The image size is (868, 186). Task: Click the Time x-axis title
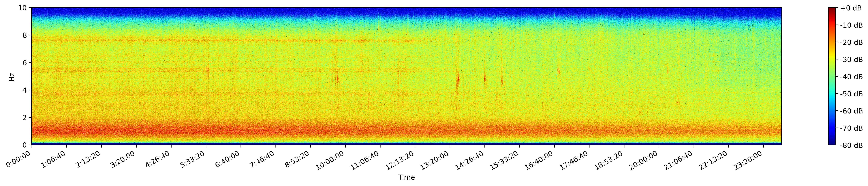[406, 177]
